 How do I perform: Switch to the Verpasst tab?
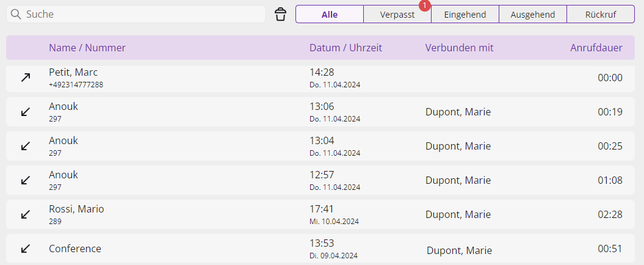click(x=397, y=15)
